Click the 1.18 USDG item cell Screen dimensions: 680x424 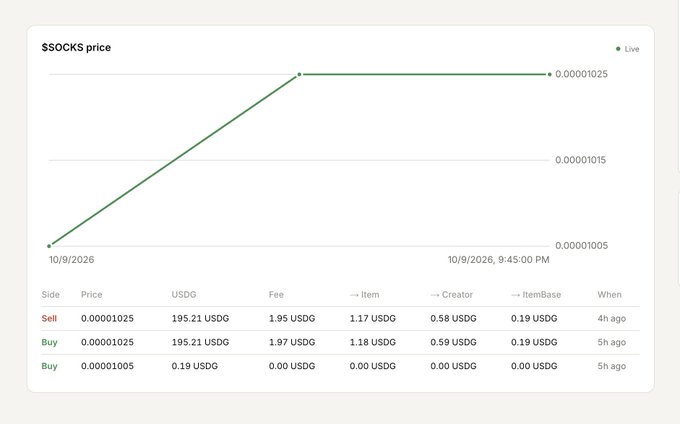(373, 342)
